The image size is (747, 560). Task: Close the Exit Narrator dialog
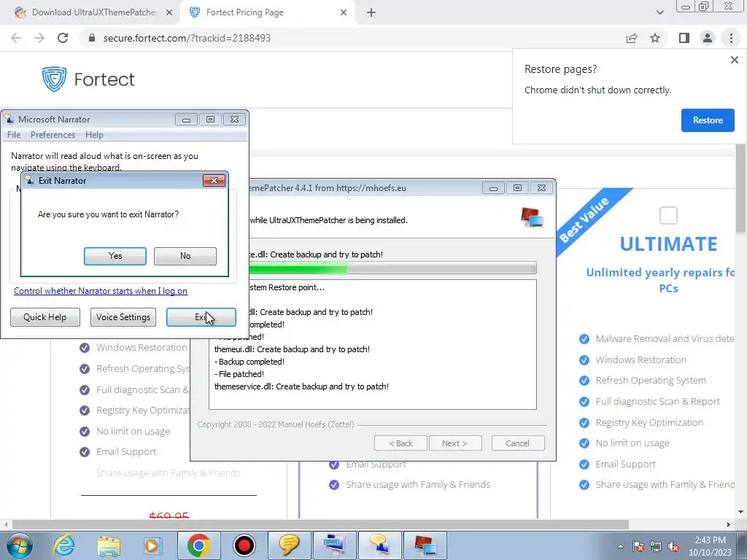(214, 181)
